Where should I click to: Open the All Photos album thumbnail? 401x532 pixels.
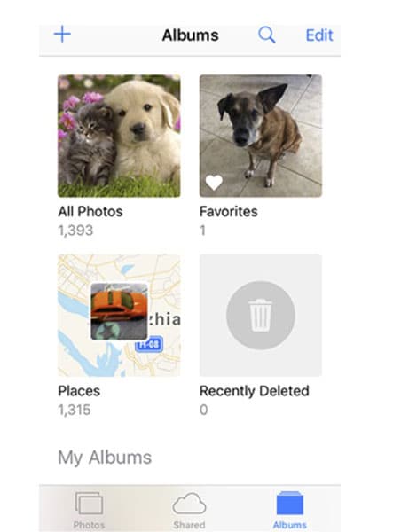(119, 136)
